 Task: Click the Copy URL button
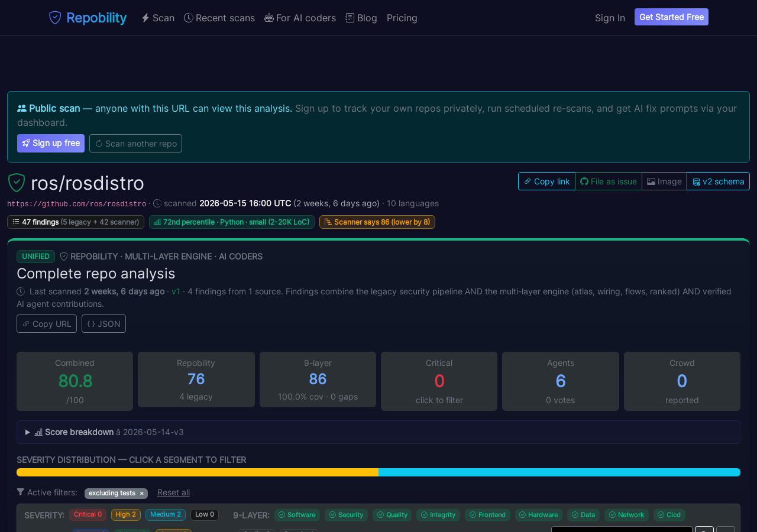point(47,324)
